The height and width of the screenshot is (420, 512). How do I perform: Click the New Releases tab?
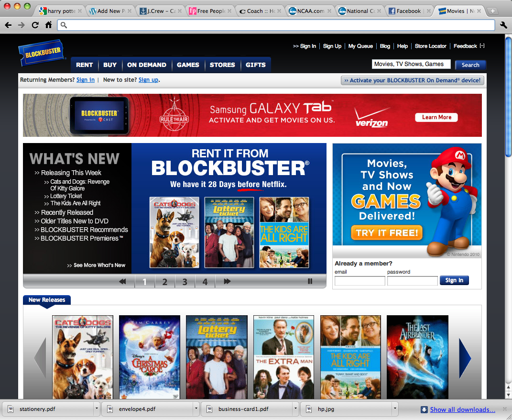[47, 300]
